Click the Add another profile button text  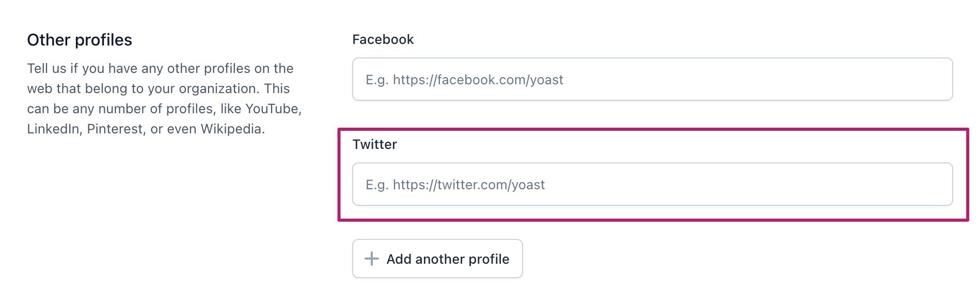[x=447, y=259]
